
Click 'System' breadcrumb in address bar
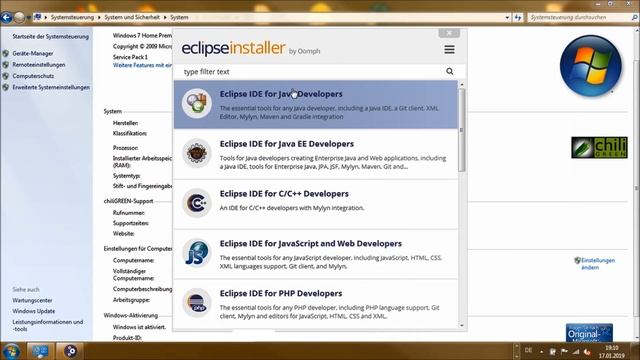coord(179,18)
